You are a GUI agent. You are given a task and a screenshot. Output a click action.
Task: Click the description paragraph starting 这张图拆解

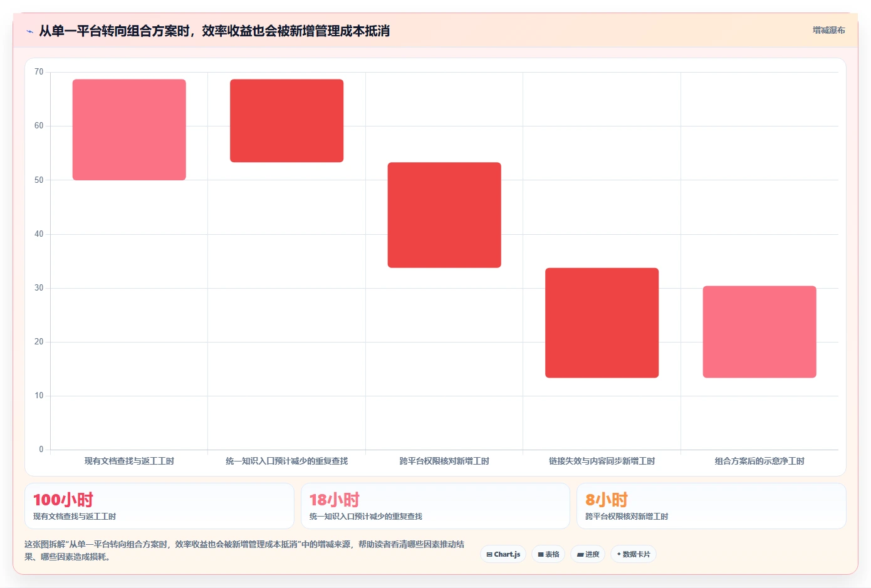(x=244, y=550)
